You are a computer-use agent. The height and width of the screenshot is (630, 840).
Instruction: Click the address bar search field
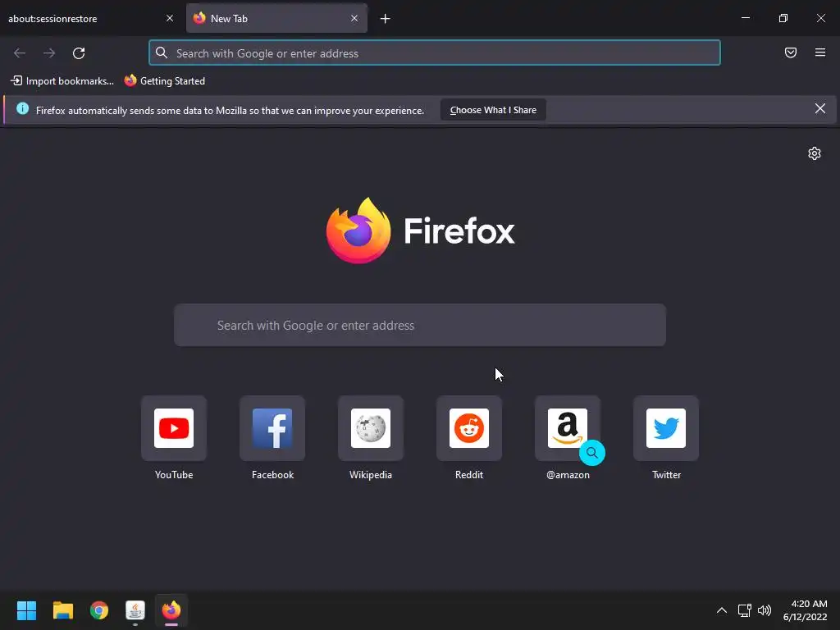[435, 53]
